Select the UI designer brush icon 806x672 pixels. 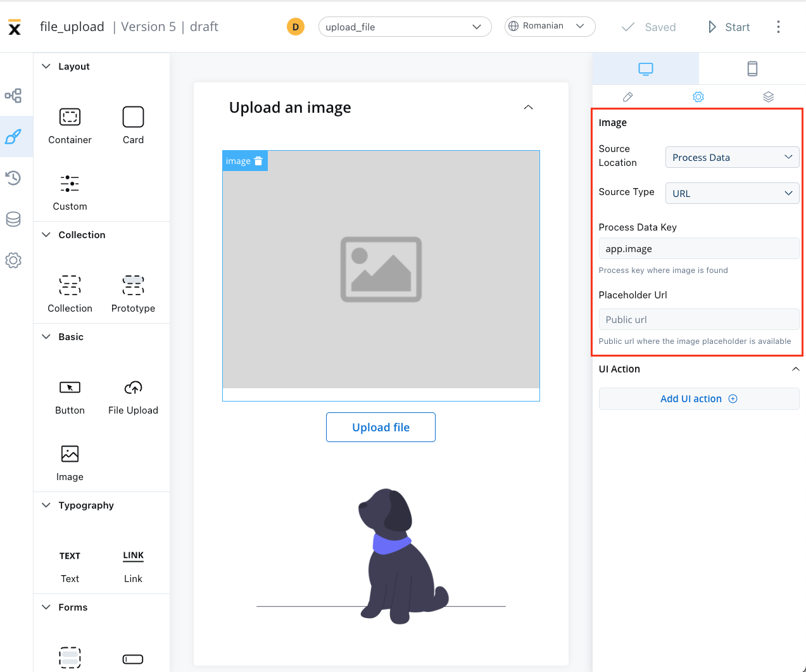coord(13,136)
